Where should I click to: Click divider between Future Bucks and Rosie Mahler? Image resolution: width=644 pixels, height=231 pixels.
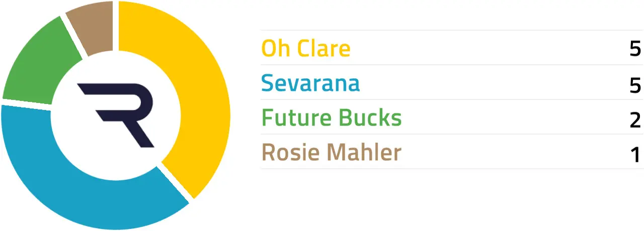click(452, 134)
